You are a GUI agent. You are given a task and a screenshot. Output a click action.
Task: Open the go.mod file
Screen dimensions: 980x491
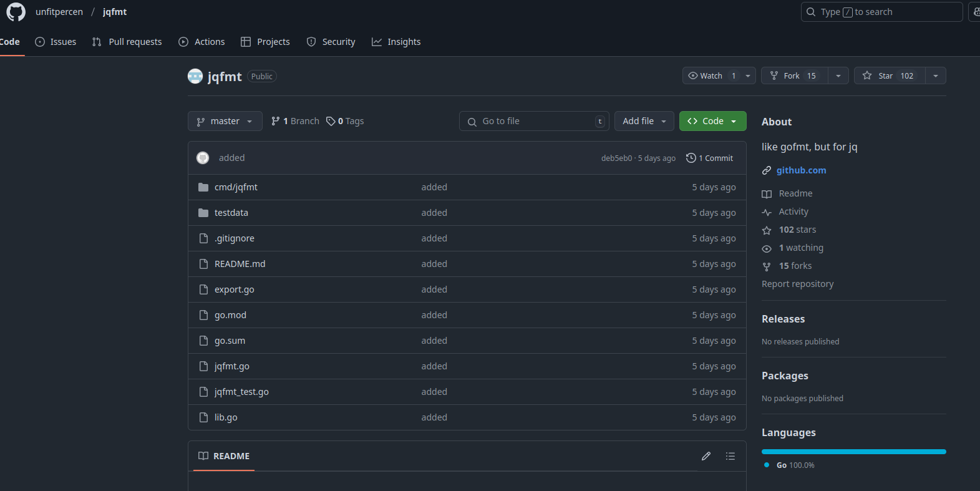(x=230, y=315)
